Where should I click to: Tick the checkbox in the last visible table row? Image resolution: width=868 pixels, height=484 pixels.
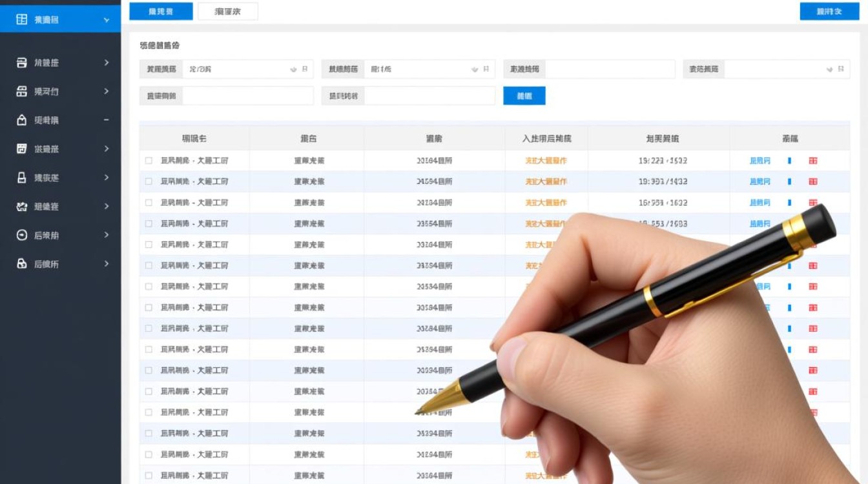coord(149,476)
